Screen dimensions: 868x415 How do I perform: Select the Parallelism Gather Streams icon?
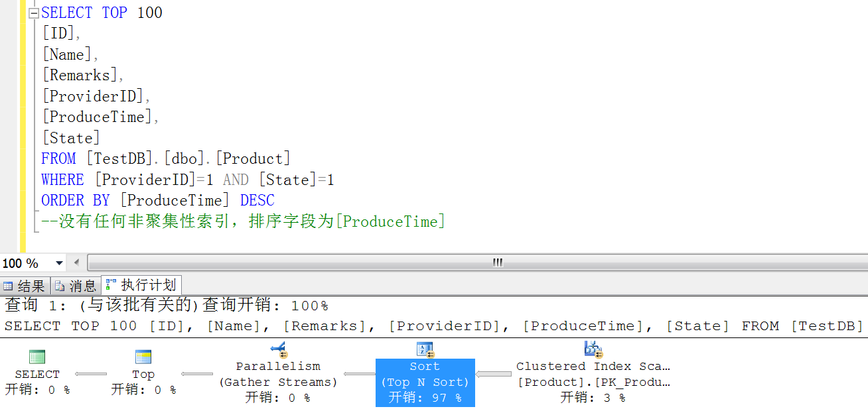click(x=278, y=349)
